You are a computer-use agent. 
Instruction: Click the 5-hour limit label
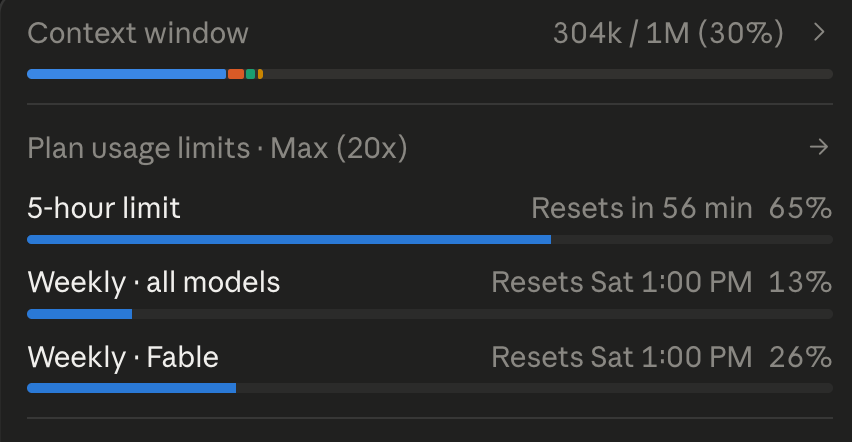tap(104, 208)
